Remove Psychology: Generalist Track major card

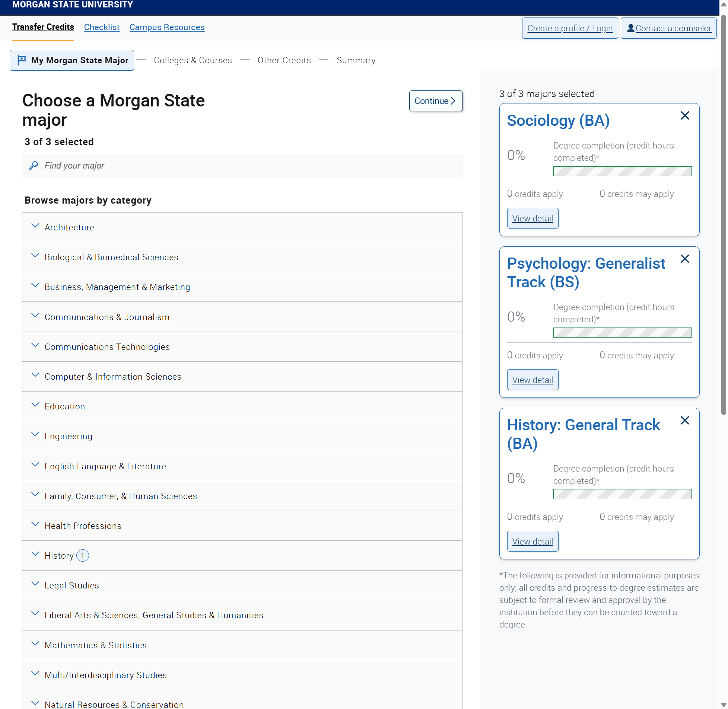click(x=684, y=259)
